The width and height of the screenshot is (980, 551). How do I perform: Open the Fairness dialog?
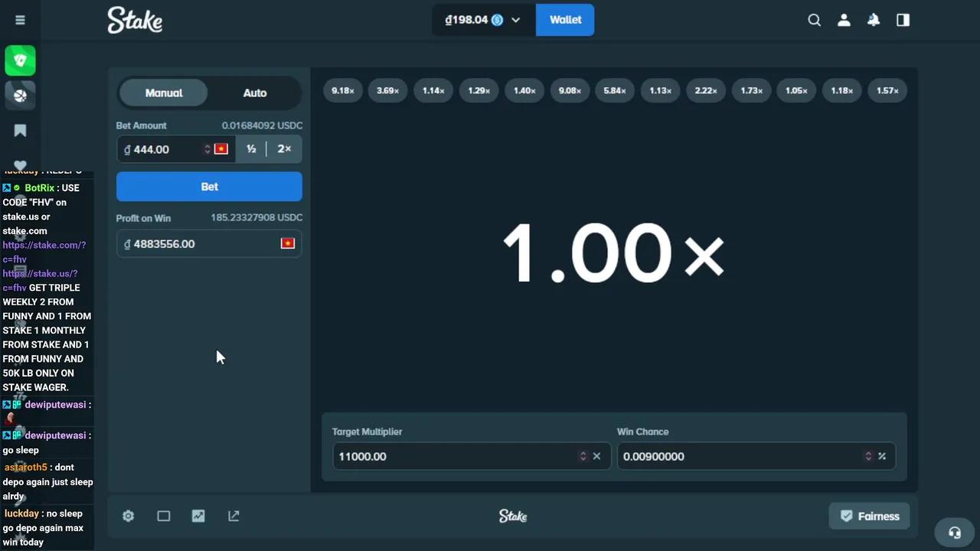869,517
